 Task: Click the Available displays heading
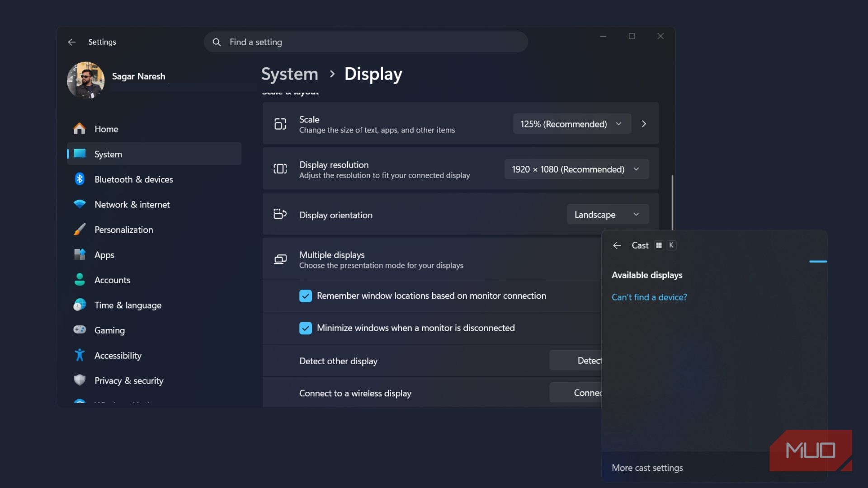647,275
